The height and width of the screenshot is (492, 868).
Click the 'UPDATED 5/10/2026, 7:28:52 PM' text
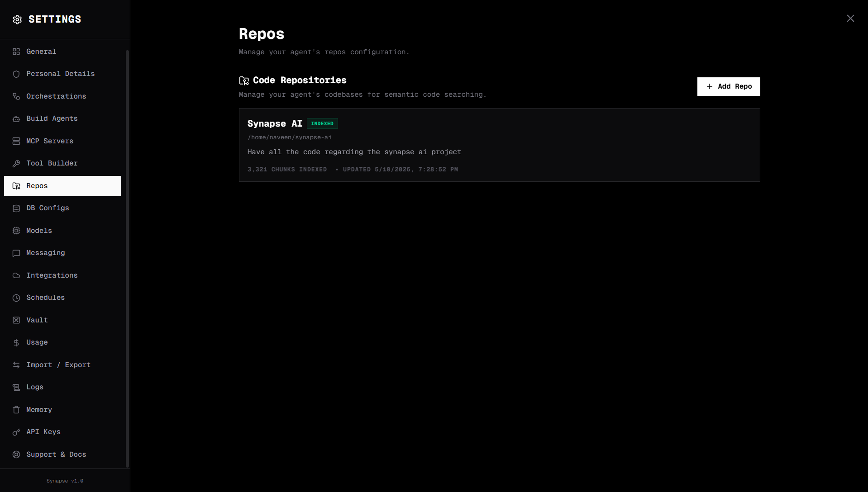400,170
